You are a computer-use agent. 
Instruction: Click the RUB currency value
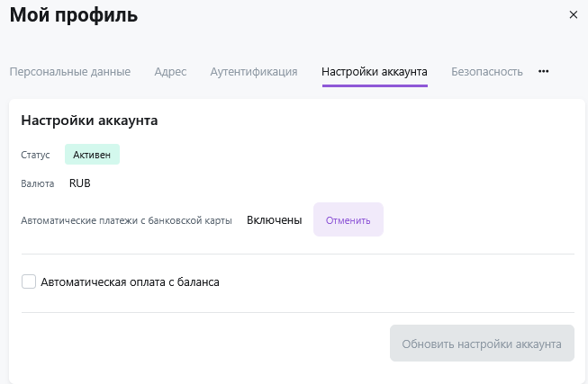click(80, 183)
